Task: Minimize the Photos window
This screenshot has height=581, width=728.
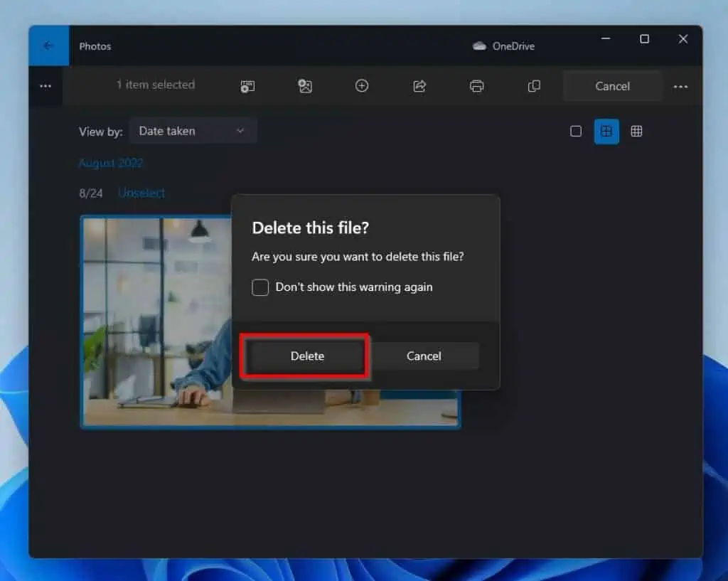Action: (606, 39)
